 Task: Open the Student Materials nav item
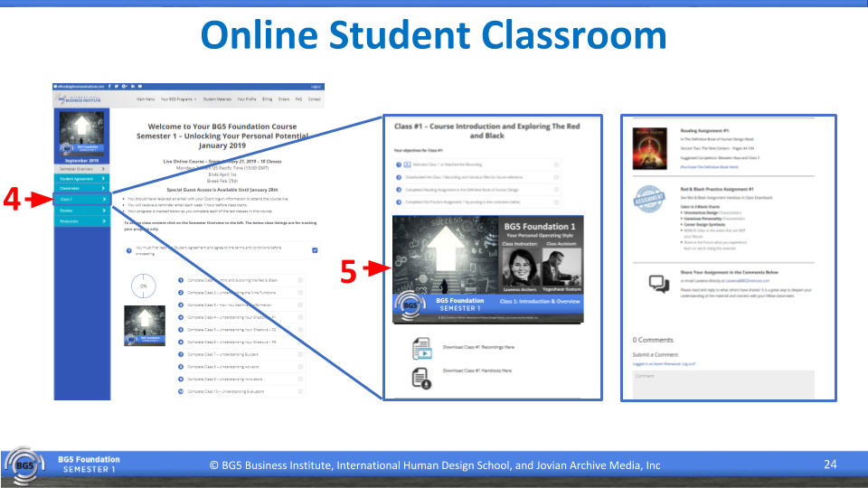pos(217,99)
